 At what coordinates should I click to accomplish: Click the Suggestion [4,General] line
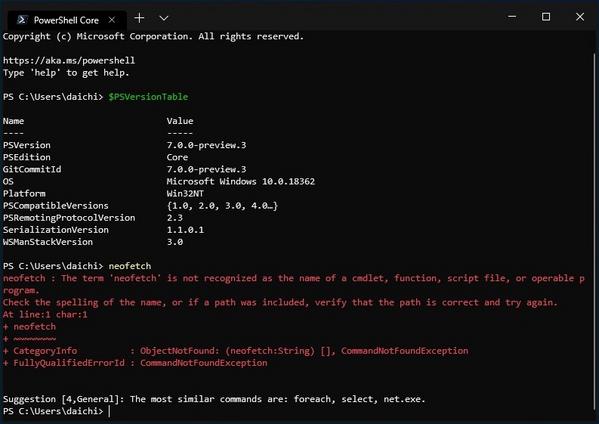click(214, 399)
